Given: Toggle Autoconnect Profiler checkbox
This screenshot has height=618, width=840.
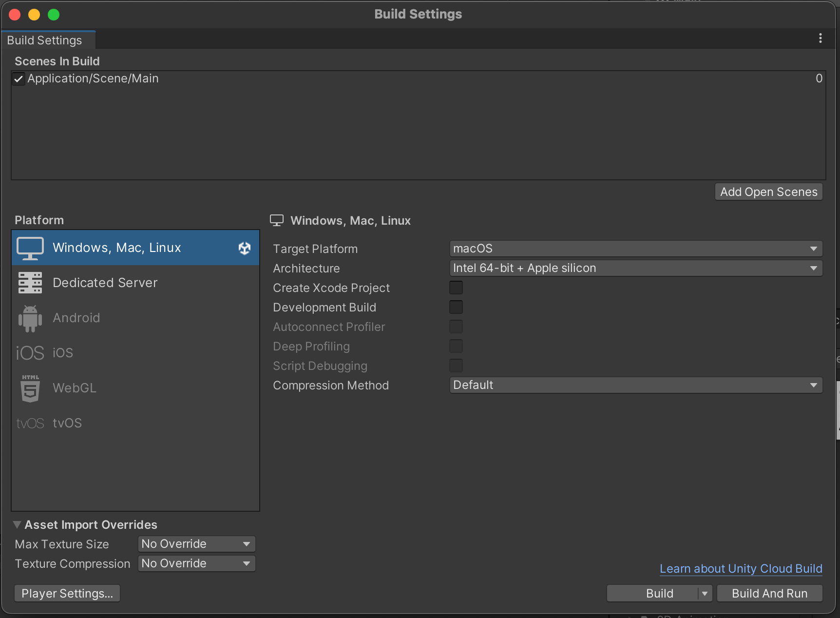Looking at the screenshot, I should tap(456, 327).
